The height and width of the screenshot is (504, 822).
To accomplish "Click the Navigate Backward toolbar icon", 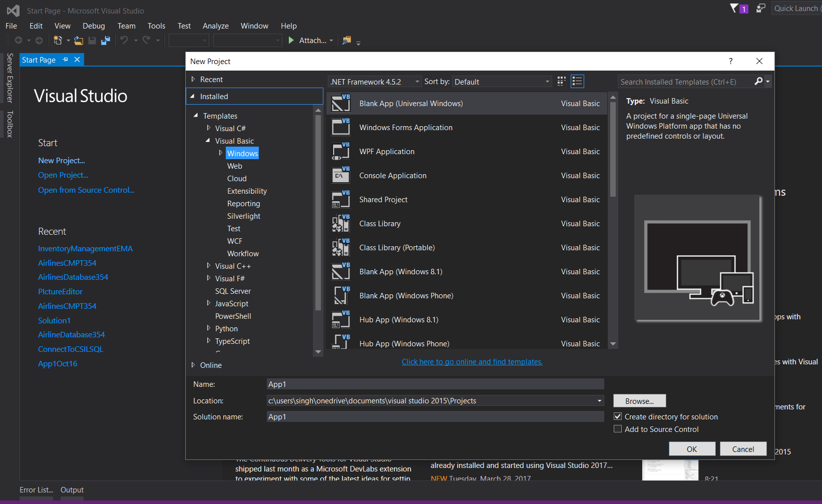I will pyautogui.click(x=19, y=40).
